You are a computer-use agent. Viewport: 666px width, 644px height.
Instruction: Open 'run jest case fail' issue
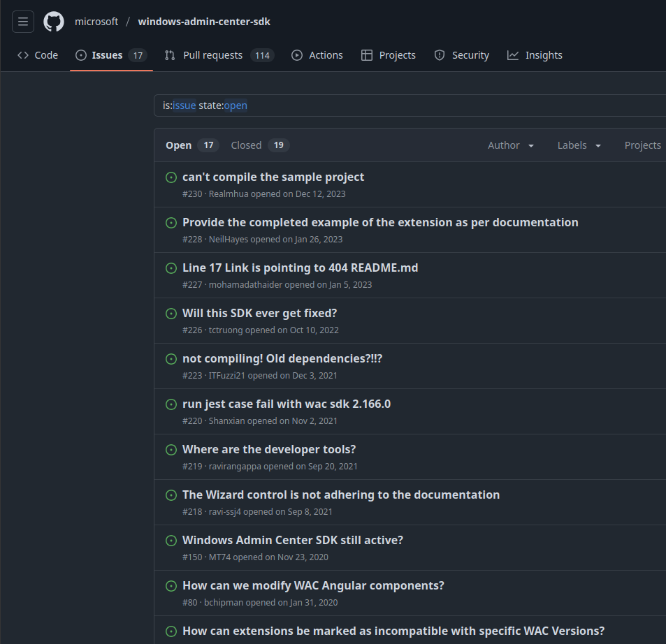[x=287, y=404]
